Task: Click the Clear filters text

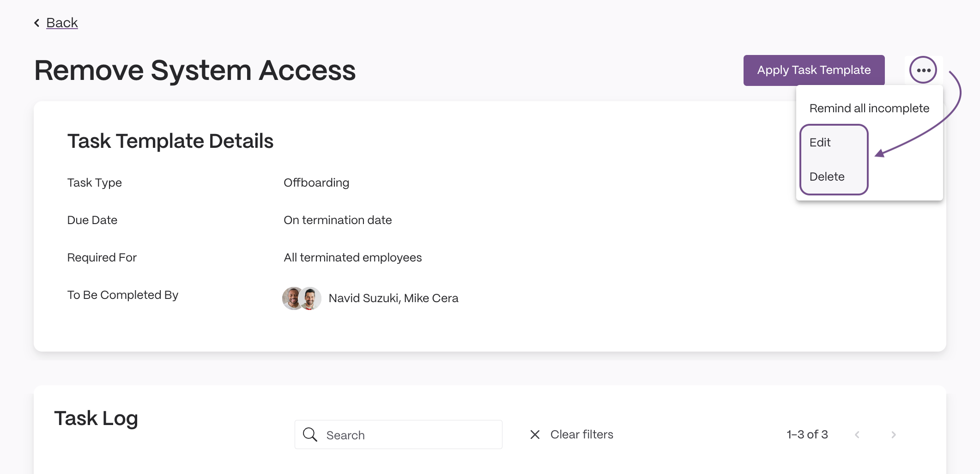Action: pos(581,434)
